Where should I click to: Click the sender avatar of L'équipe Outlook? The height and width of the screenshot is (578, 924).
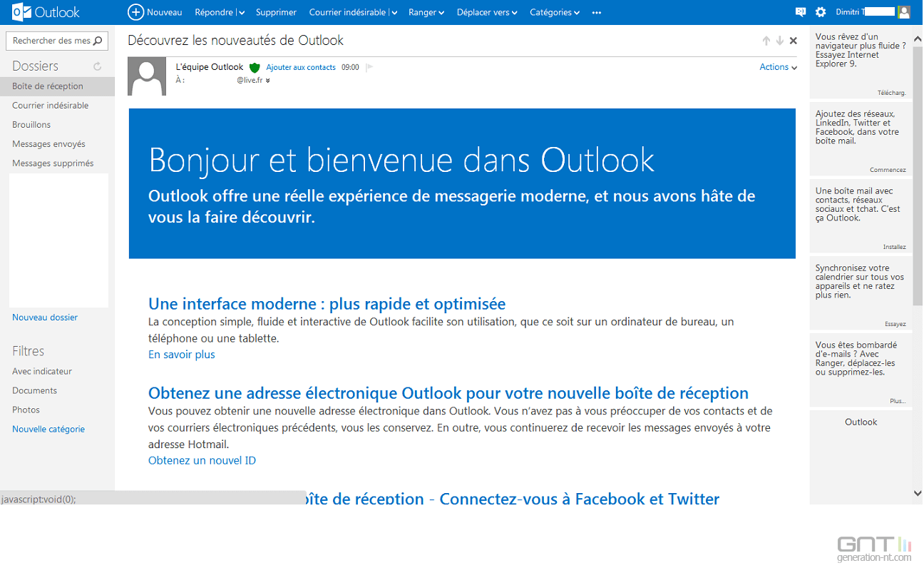click(147, 76)
